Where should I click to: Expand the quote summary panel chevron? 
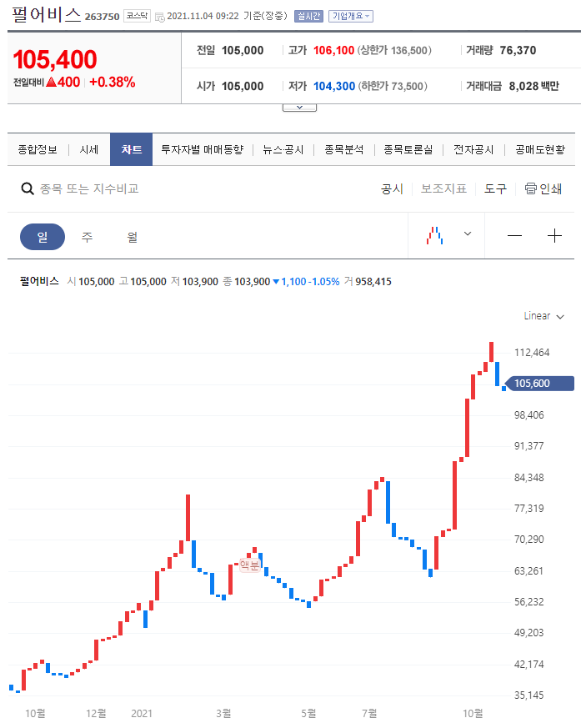pos(299,108)
